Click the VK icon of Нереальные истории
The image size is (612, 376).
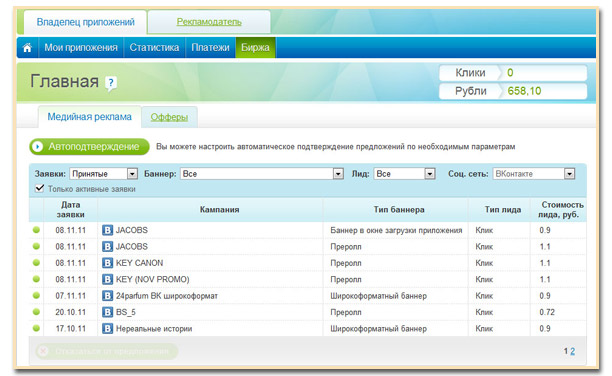click(107, 328)
